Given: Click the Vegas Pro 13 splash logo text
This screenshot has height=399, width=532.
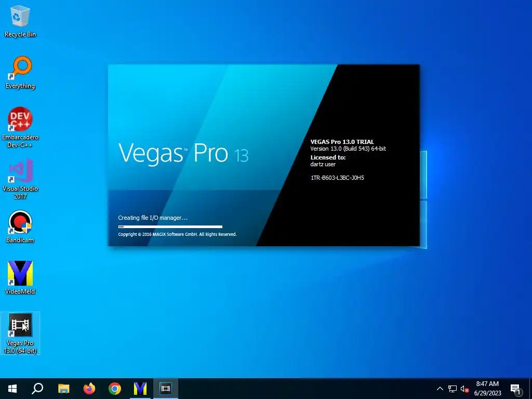Looking at the screenshot, I should point(183,153).
